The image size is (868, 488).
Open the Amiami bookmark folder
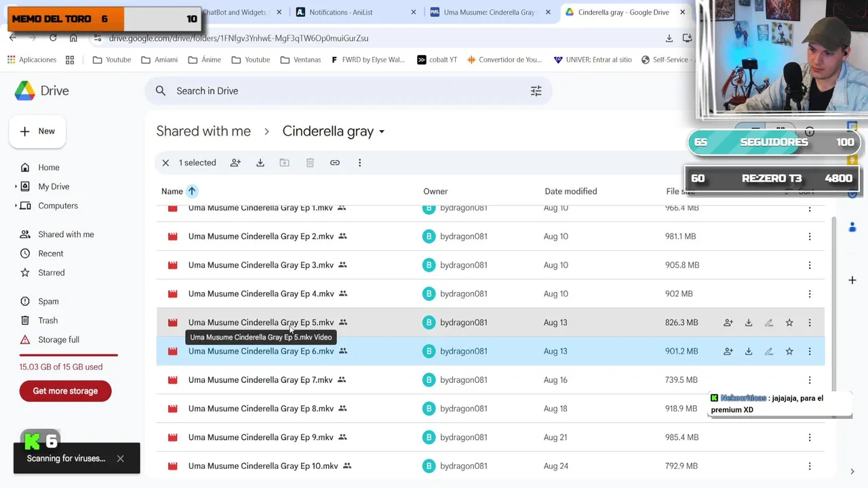tap(159, 60)
